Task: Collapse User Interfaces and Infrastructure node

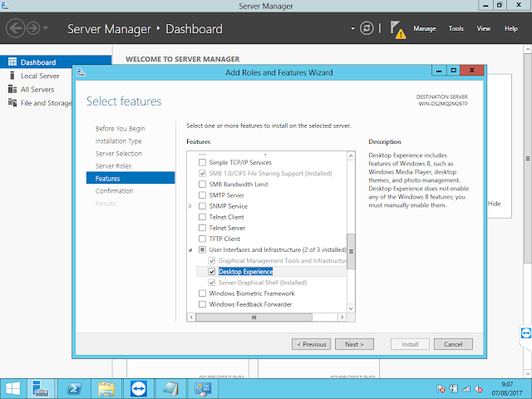Action: (x=190, y=250)
